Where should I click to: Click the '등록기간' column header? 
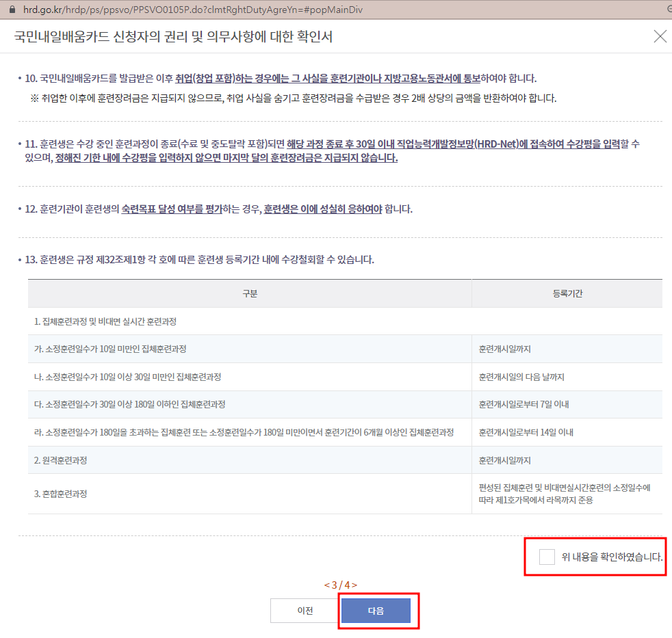pos(567,293)
